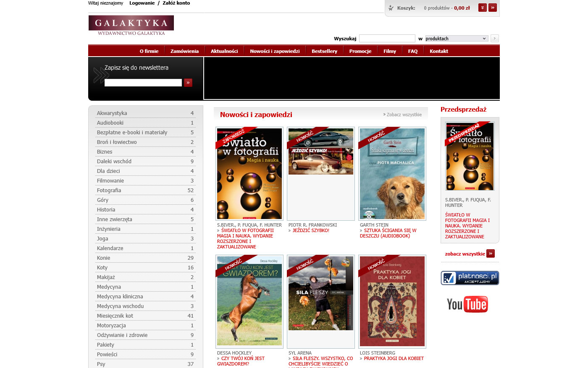Go to the Kontakt page
This screenshot has width=588, height=368.
(438, 51)
